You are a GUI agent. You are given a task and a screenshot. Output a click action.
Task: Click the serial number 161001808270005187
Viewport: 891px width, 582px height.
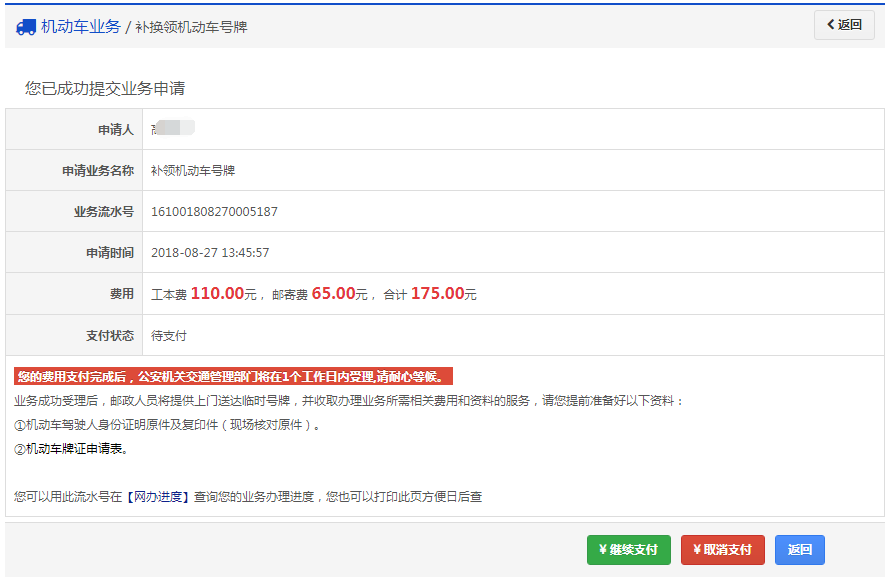tap(214, 212)
